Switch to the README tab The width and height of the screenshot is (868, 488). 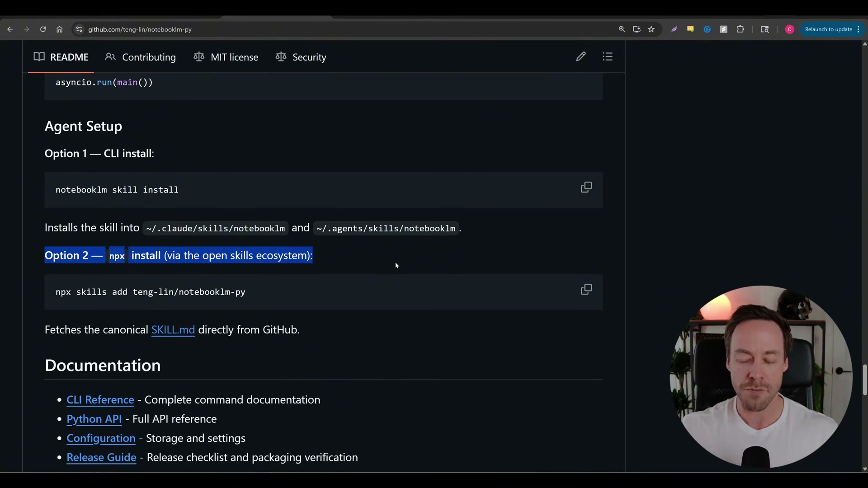click(61, 57)
